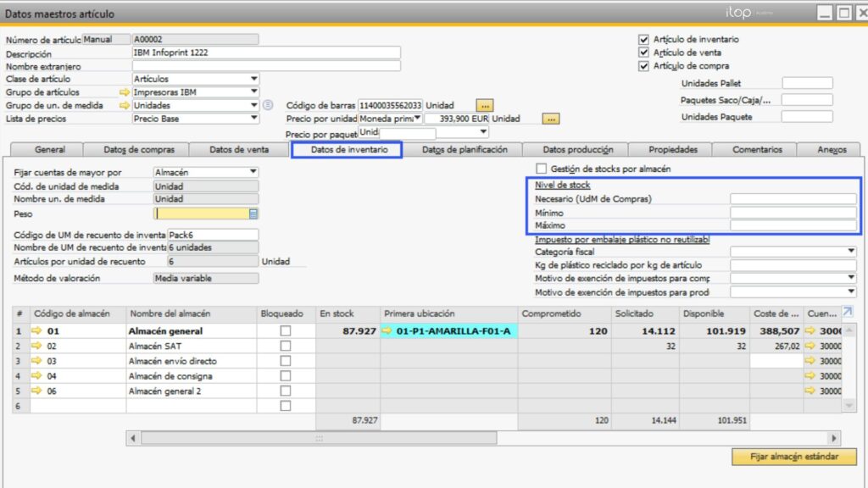Click the Nivel de stock underlined heading
The height and width of the screenshot is (488, 868).
563,185
